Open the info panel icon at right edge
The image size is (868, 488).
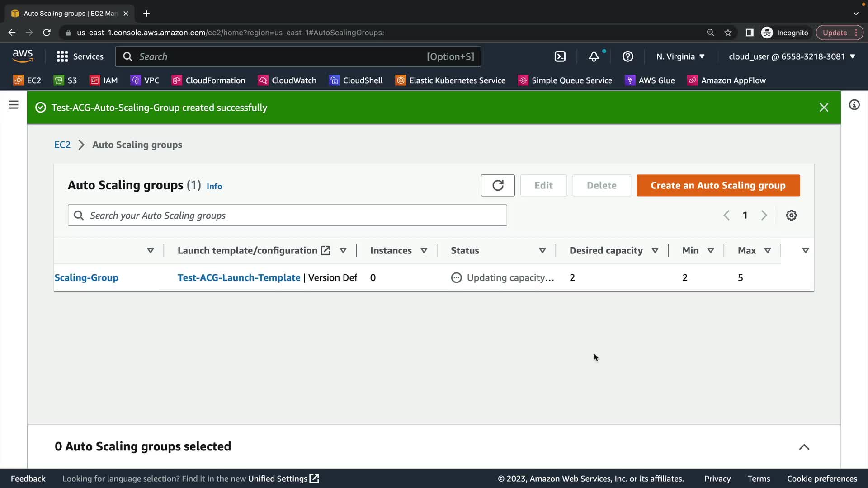click(854, 105)
